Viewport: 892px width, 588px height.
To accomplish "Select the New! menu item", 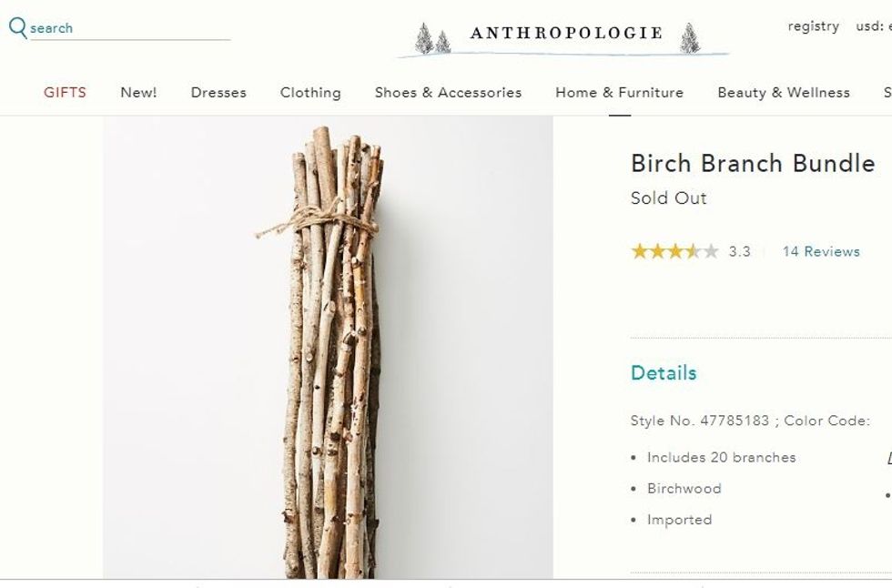I will (x=138, y=92).
